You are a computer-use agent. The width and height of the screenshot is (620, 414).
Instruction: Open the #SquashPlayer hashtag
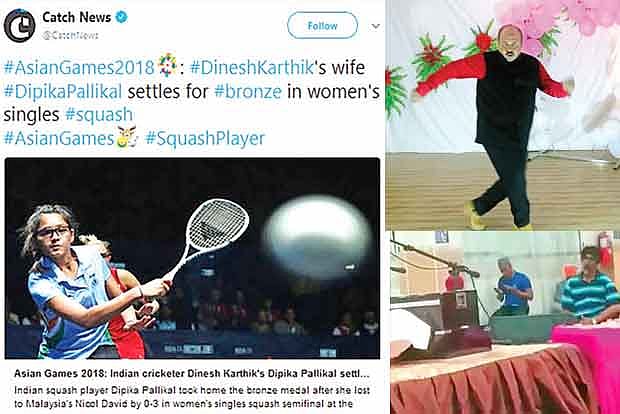(205, 138)
